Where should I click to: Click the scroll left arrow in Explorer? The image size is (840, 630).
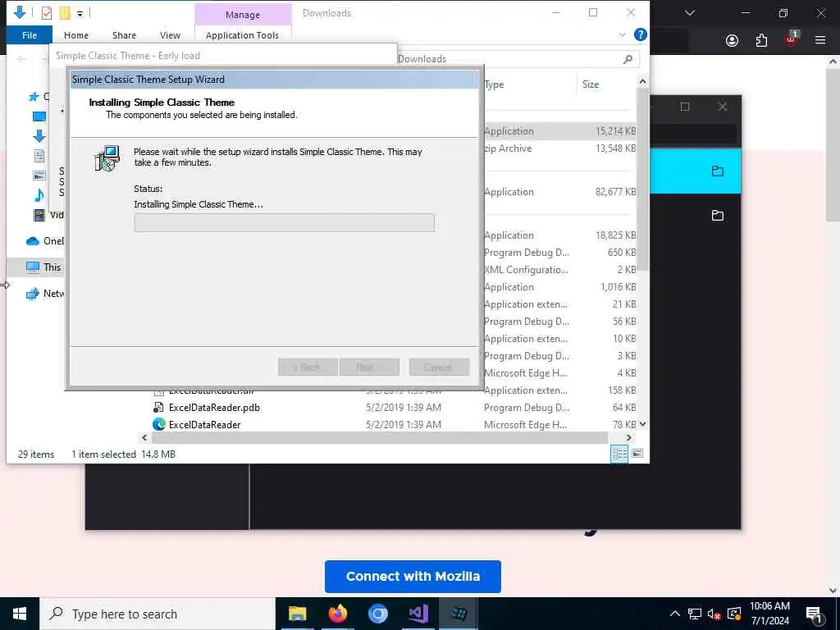(144, 438)
